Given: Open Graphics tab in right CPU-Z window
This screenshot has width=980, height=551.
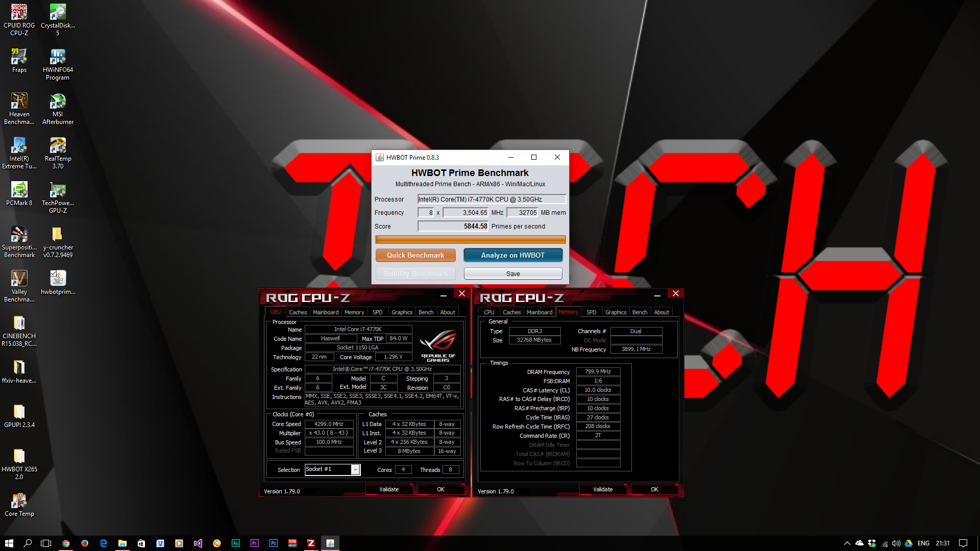Looking at the screenshot, I should (x=616, y=312).
